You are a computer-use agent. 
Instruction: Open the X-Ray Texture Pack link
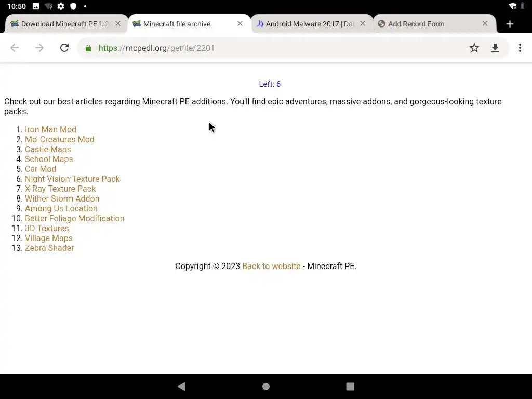tap(60, 189)
